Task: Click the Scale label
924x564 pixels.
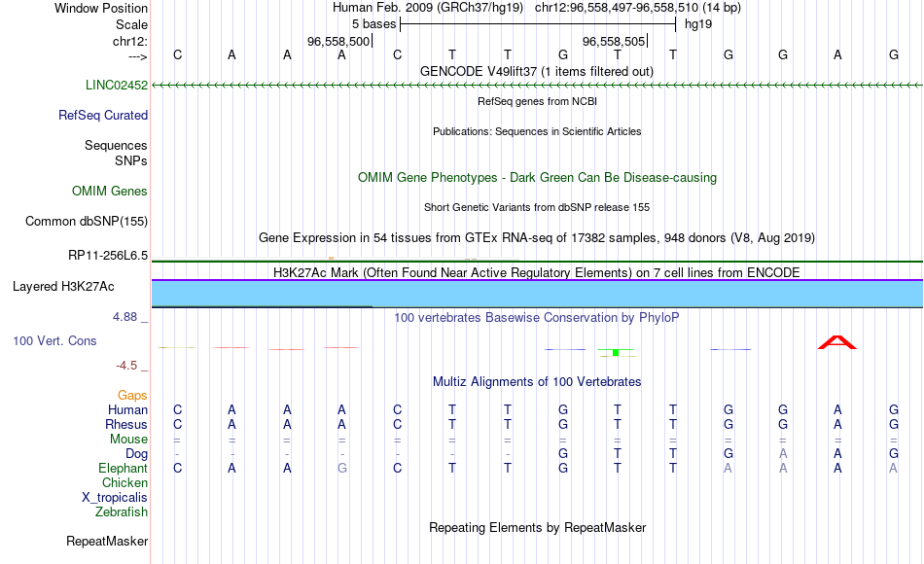Action: (132, 24)
